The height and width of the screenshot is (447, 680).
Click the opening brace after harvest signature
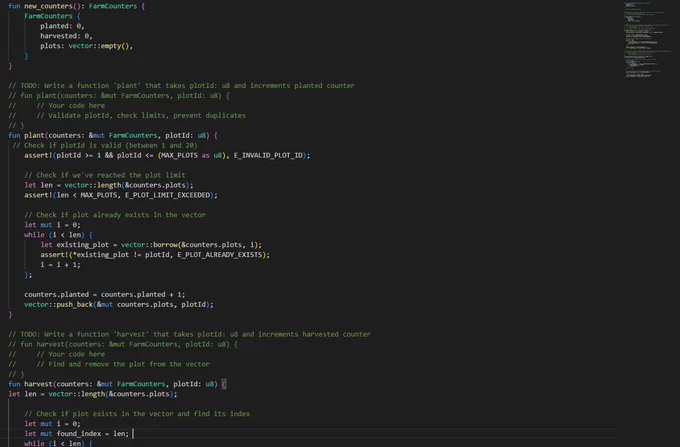[x=224, y=384]
